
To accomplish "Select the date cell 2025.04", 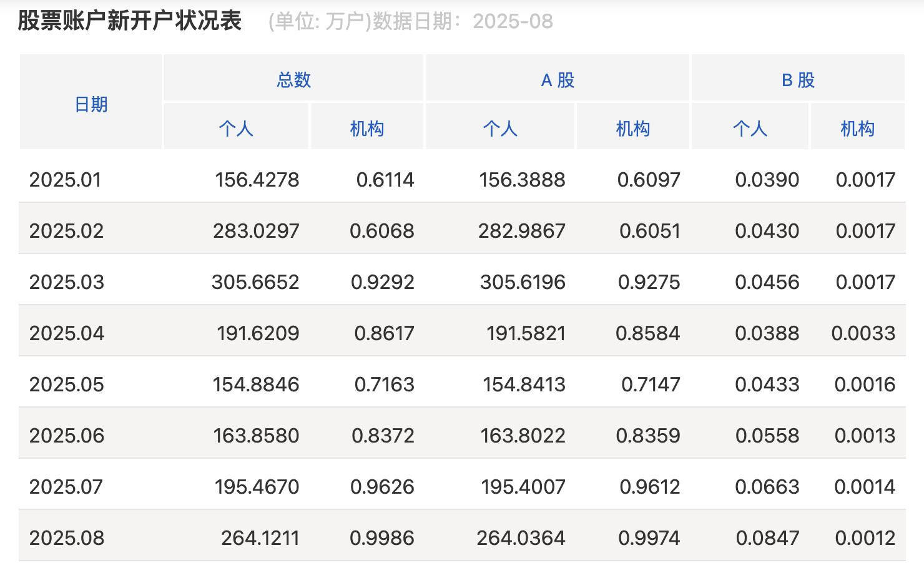I will coord(66,333).
